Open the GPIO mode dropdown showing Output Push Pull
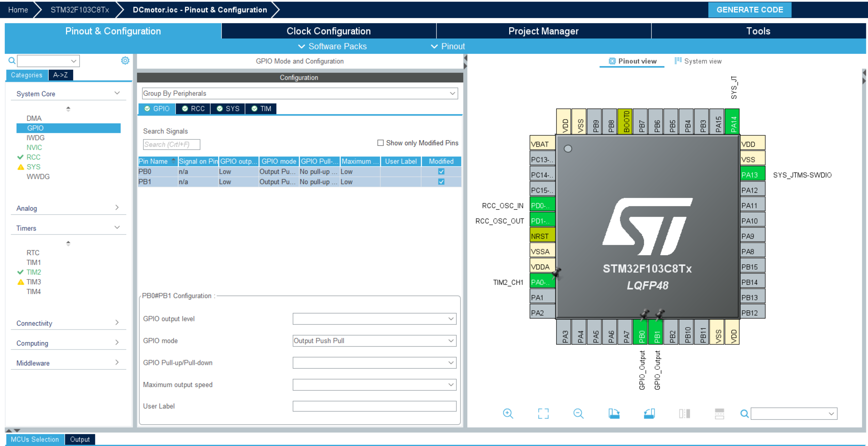This screenshot has height=446, width=868. [x=452, y=340]
